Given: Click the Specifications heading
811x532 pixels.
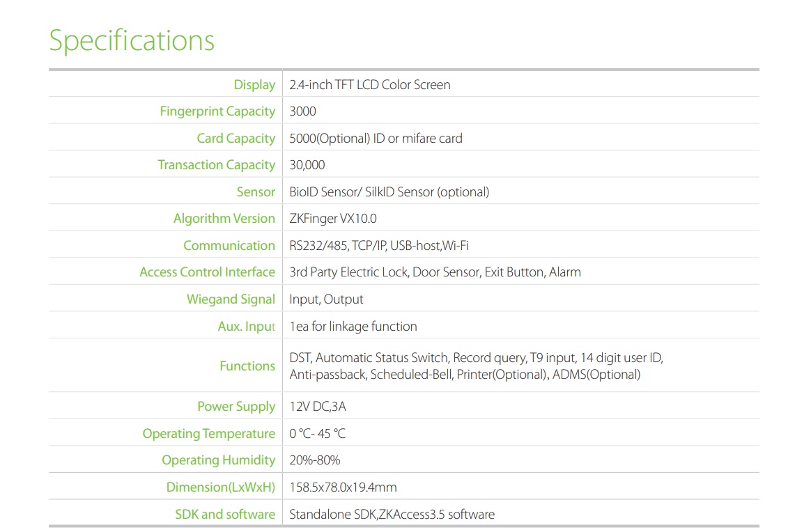Looking at the screenshot, I should 130,40.
